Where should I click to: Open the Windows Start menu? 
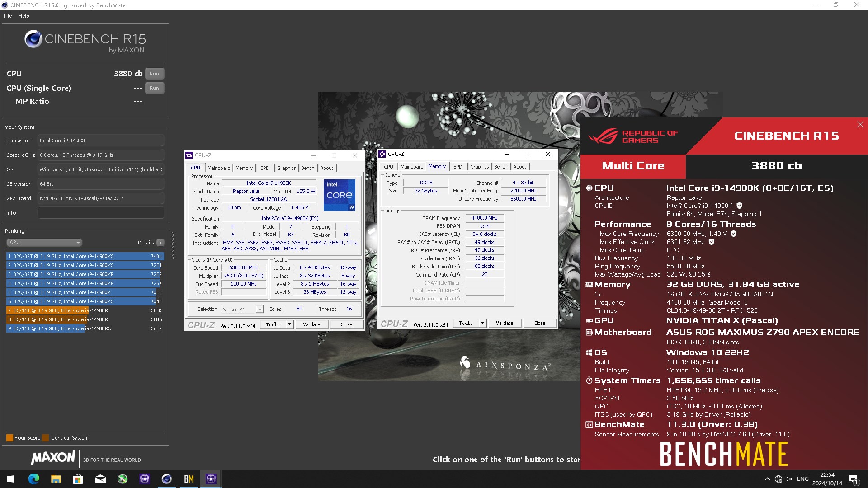[x=11, y=479]
